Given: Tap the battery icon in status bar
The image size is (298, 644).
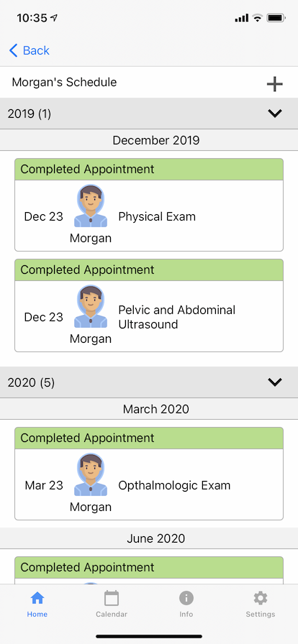Looking at the screenshot, I should pos(276,18).
